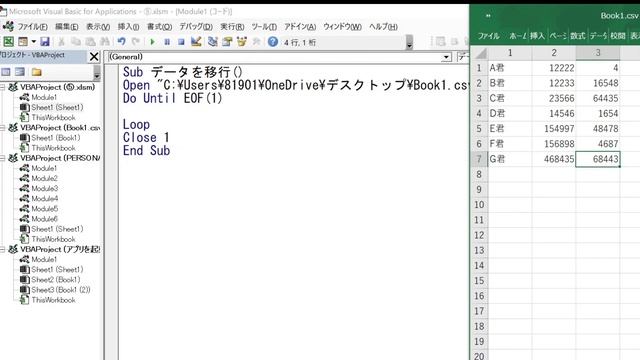Click the Find binoculars icon
Screen dimensions: 640x360
coord(105,42)
